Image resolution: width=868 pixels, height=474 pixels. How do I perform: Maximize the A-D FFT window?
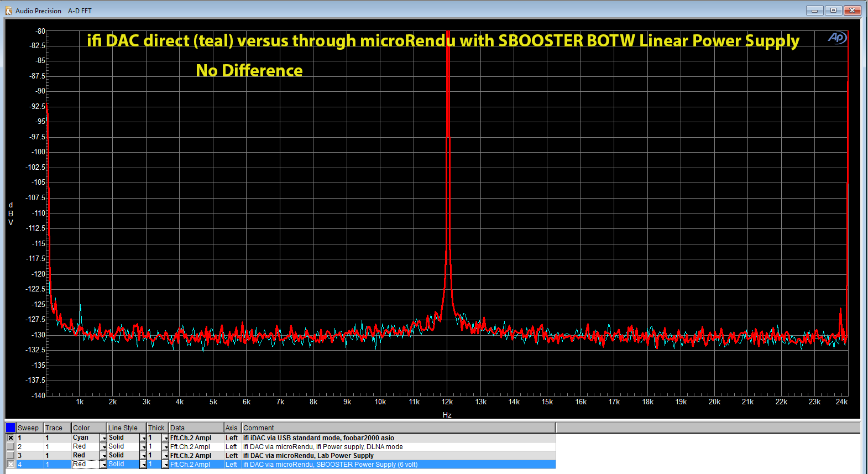(x=833, y=10)
